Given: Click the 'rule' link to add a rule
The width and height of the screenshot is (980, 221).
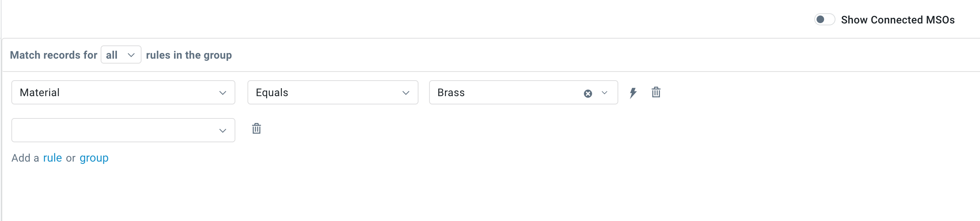Looking at the screenshot, I should [53, 158].
